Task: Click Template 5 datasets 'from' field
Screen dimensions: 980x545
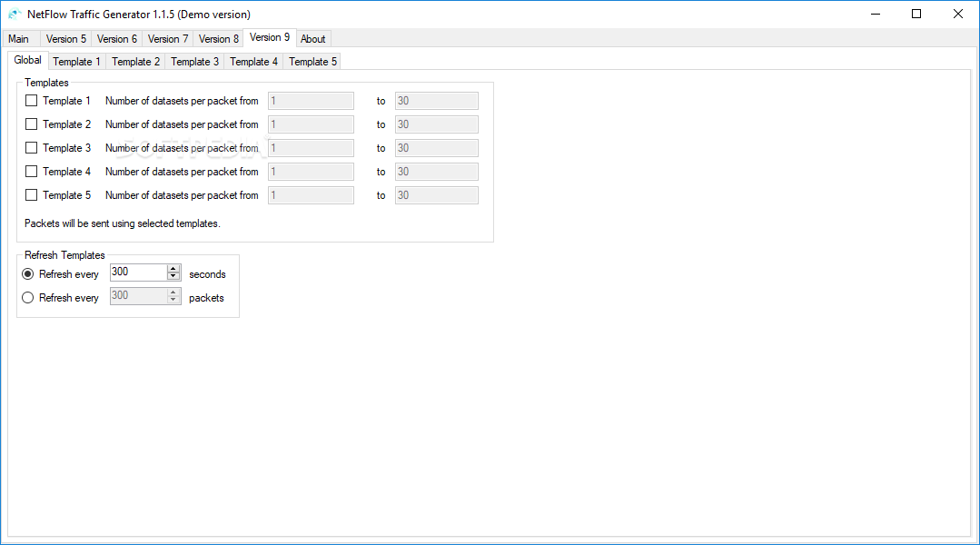Action: point(311,195)
